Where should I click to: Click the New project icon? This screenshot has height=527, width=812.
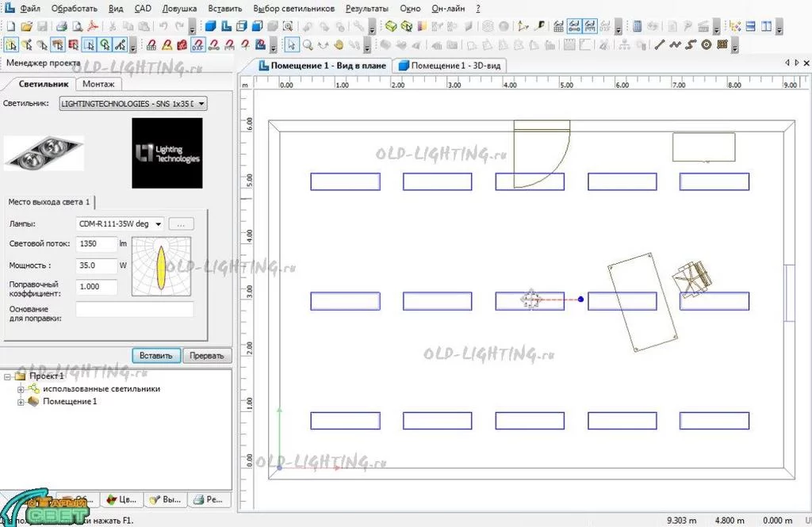tap(10, 25)
